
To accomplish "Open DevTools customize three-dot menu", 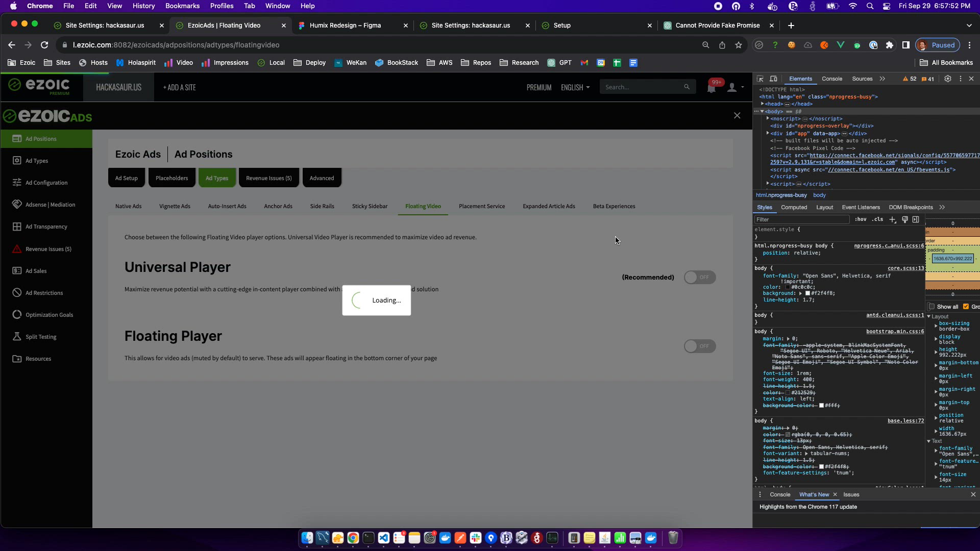I will [x=961, y=79].
